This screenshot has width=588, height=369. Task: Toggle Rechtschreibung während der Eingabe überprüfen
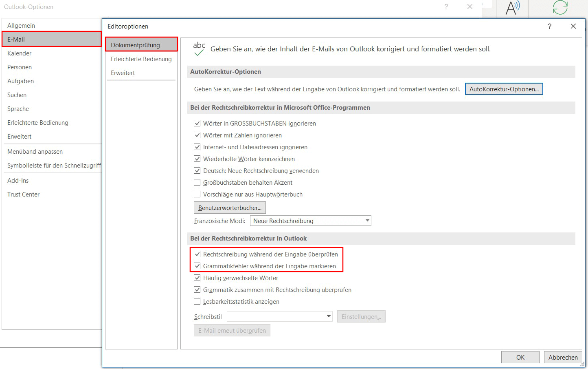197,254
